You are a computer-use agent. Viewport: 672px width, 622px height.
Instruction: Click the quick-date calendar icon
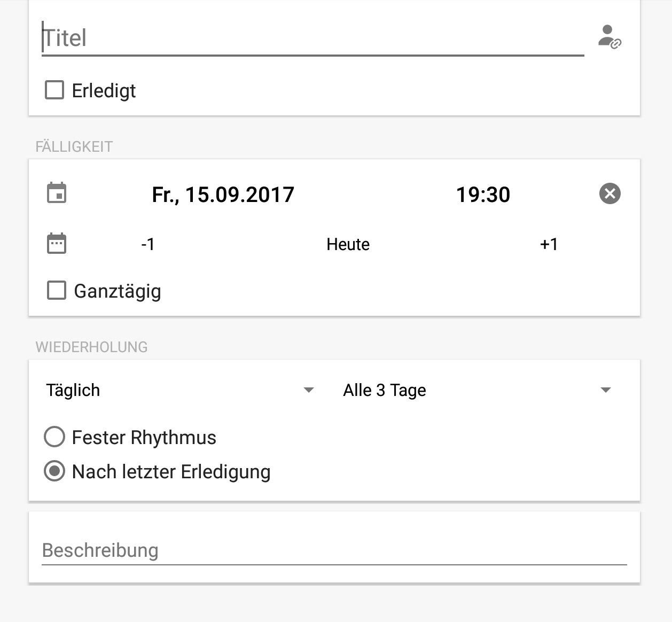click(57, 244)
